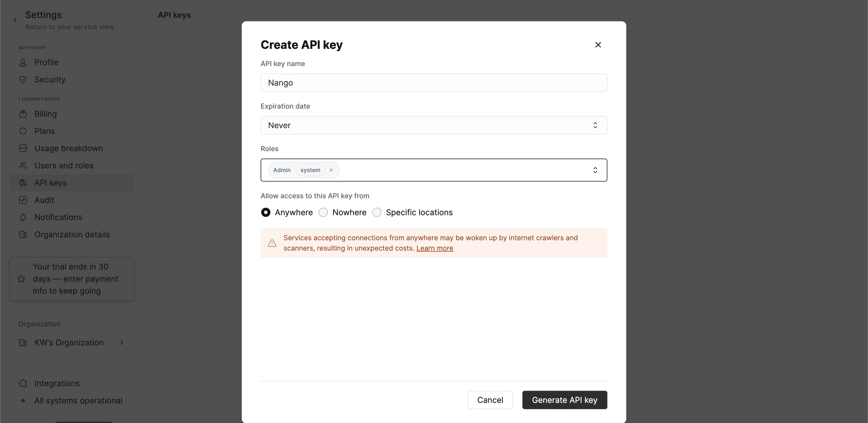Click the Cancel button
The width and height of the screenshot is (868, 423).
click(490, 400)
